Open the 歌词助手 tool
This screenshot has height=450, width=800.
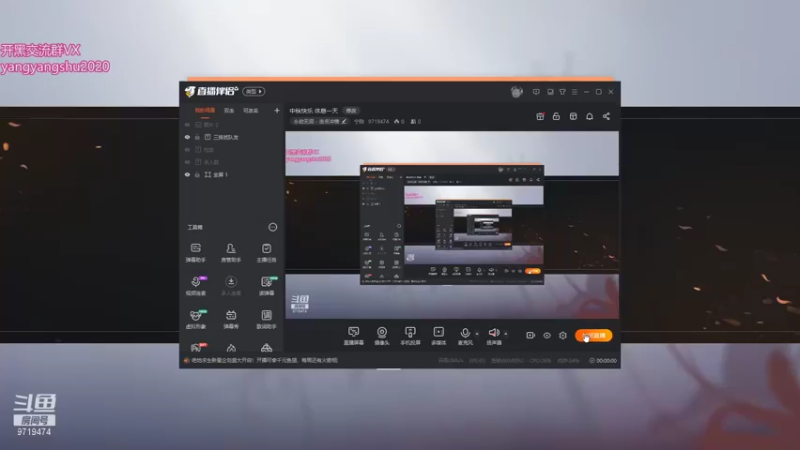pyautogui.click(x=266, y=319)
